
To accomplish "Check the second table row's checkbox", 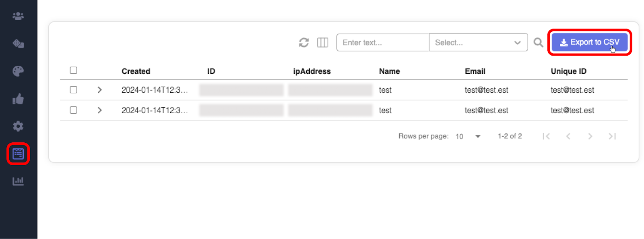I will click(x=73, y=110).
